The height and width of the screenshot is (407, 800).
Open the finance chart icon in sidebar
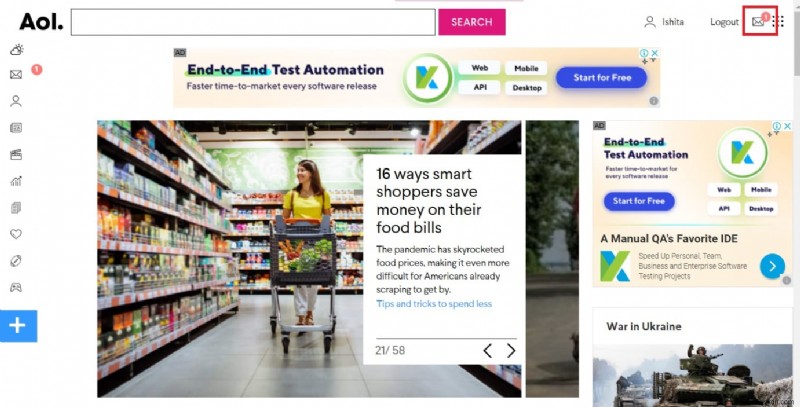tap(16, 181)
